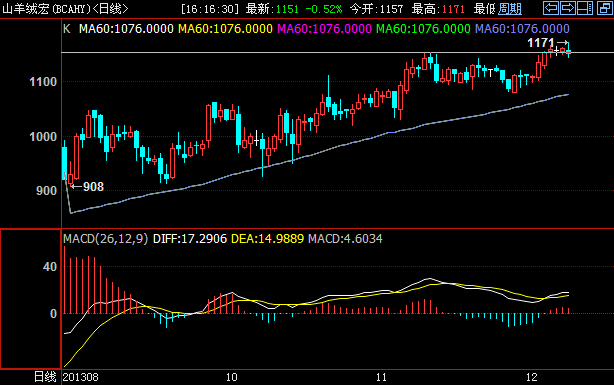Click the [16:16:30] timestamp
This screenshot has height=385, width=614.
pos(210,9)
